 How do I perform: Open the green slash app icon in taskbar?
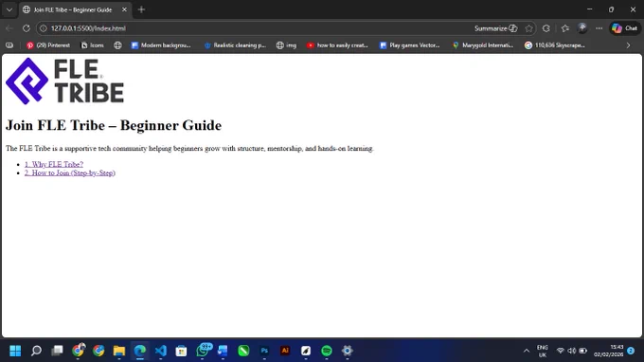pyautogui.click(x=243, y=351)
